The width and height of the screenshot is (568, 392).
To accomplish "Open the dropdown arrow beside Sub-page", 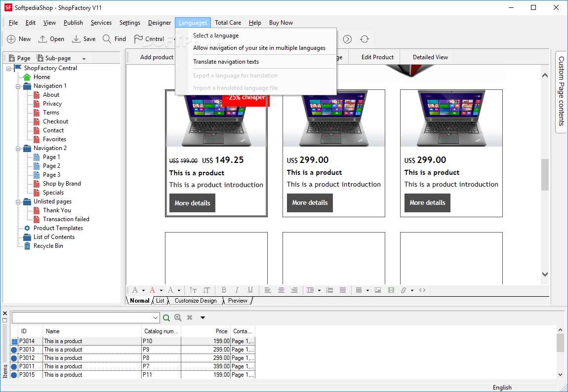I will click(84, 59).
